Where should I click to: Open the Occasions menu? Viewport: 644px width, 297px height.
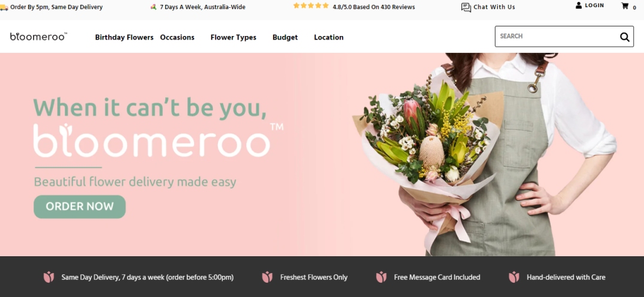pyautogui.click(x=177, y=37)
